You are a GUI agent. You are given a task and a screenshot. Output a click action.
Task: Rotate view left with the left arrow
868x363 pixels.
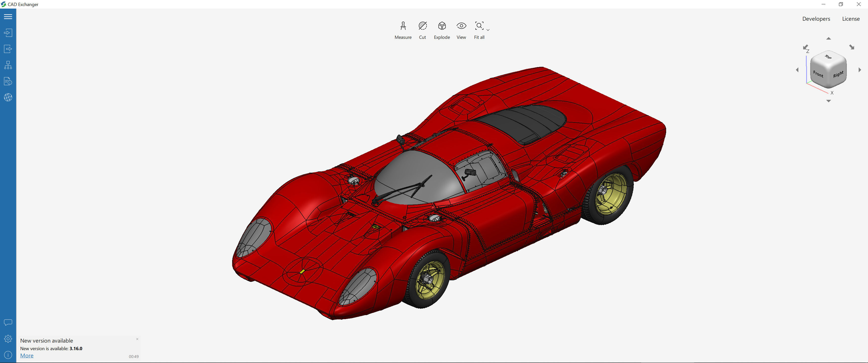(x=797, y=70)
